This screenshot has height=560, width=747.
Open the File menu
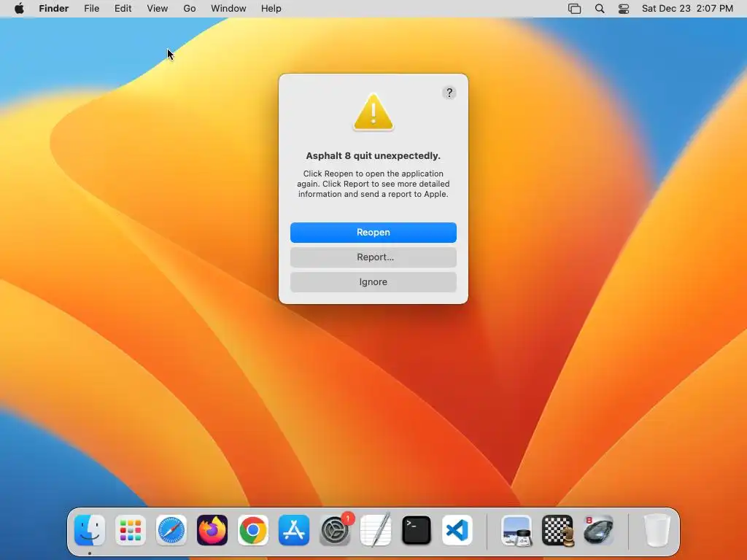(91, 9)
